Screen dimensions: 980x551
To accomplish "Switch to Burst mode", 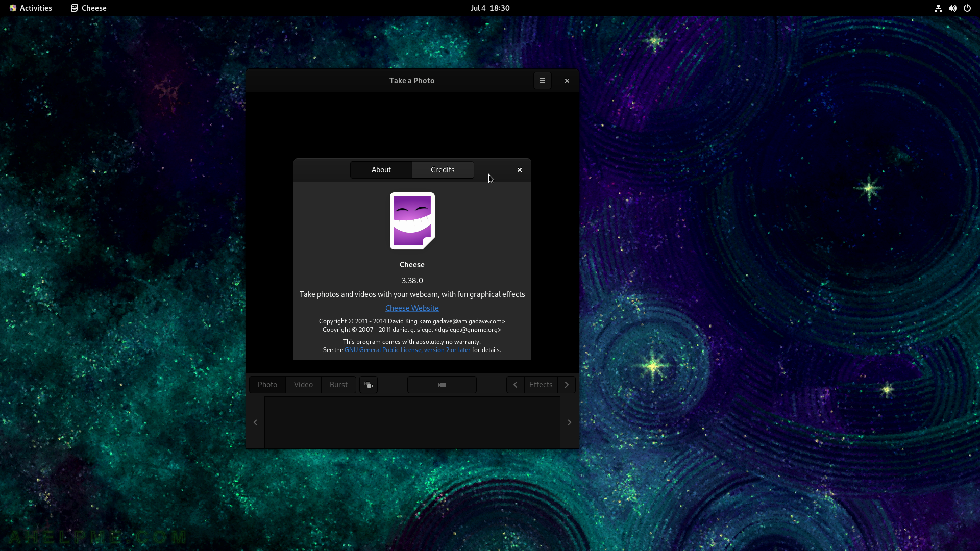I will pos(338,385).
